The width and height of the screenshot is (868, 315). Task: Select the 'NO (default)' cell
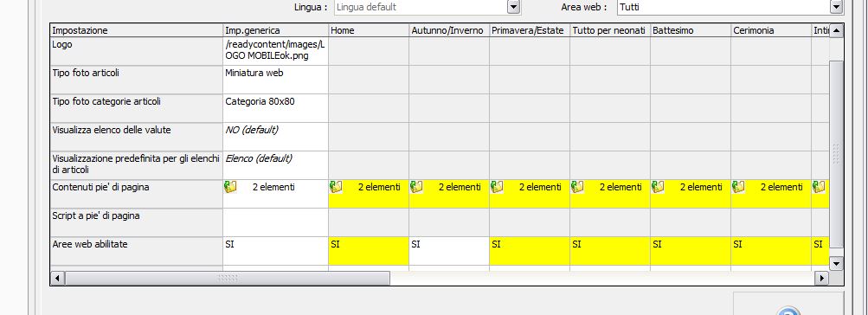[276, 137]
